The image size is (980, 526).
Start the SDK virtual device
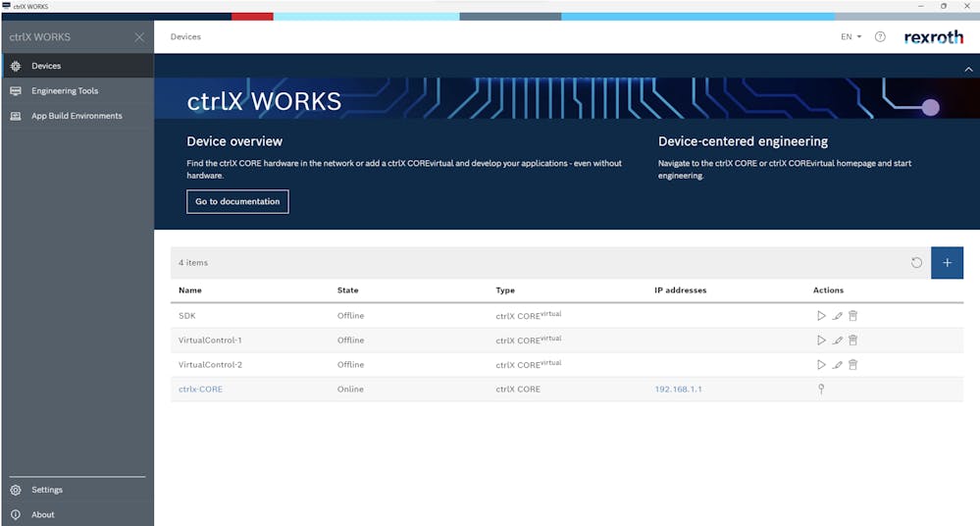(821, 316)
